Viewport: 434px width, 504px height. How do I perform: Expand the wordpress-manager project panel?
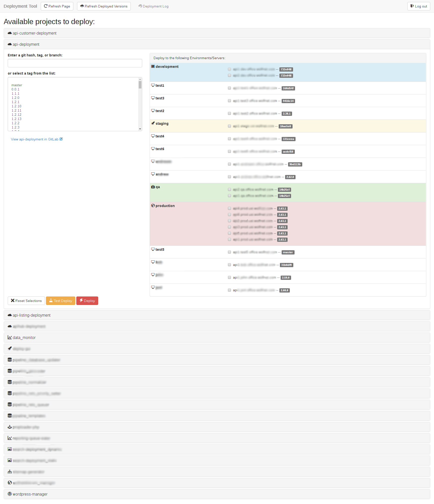coord(30,494)
